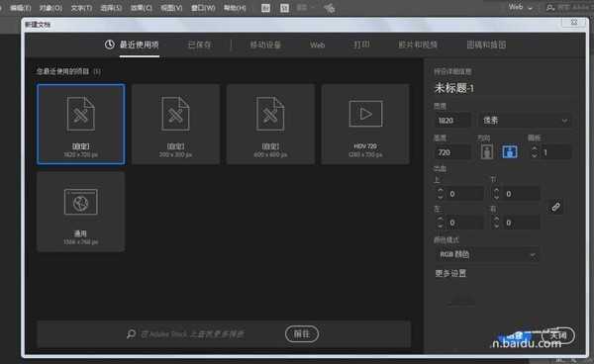Open the 打印 preset tab
Viewport: 594px width, 364px height.
tap(361, 45)
